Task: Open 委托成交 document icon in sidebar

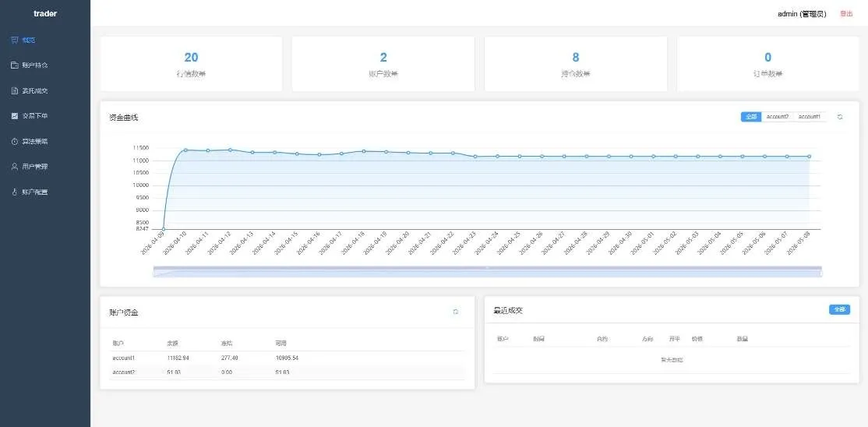Action: pyautogui.click(x=14, y=91)
